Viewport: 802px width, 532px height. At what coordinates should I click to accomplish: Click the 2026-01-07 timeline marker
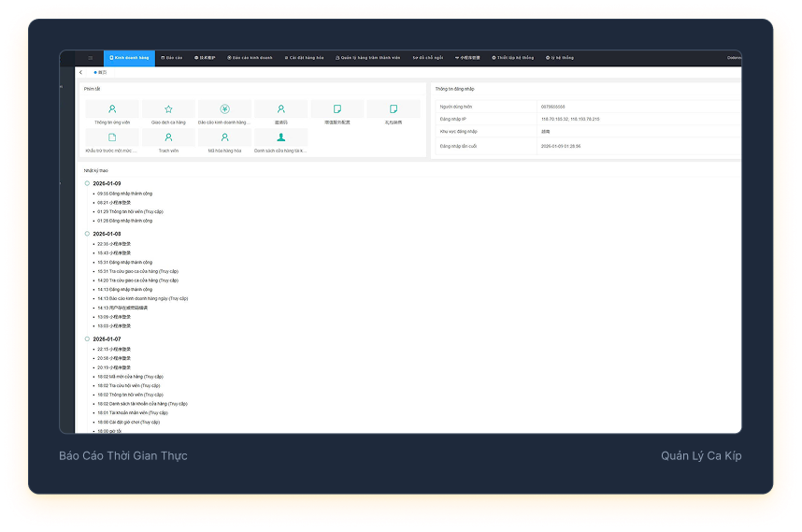click(87, 338)
